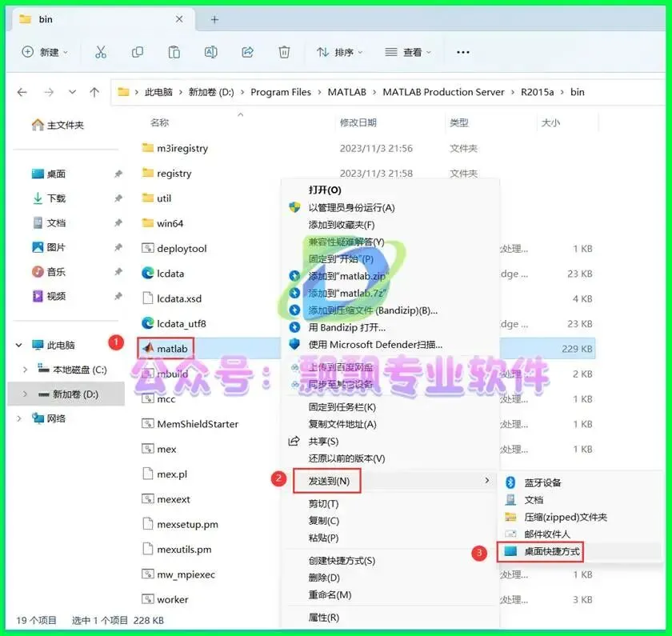Select the mexsetup.pm file
Image resolution: width=672 pixels, height=636 pixels.
(179, 524)
